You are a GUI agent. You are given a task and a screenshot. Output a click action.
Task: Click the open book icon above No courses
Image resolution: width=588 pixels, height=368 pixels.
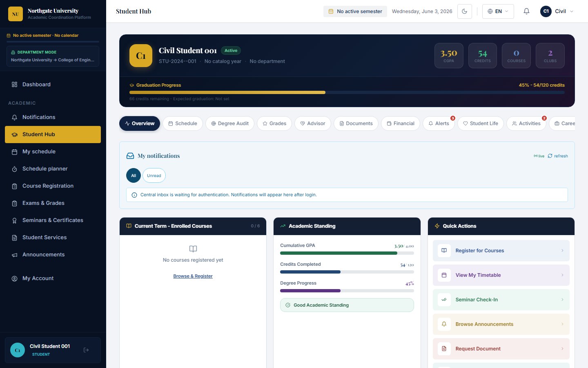click(x=193, y=249)
